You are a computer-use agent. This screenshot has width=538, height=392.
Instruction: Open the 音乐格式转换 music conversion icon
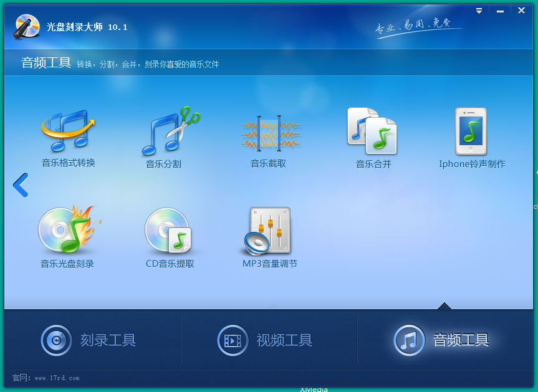click(x=68, y=131)
